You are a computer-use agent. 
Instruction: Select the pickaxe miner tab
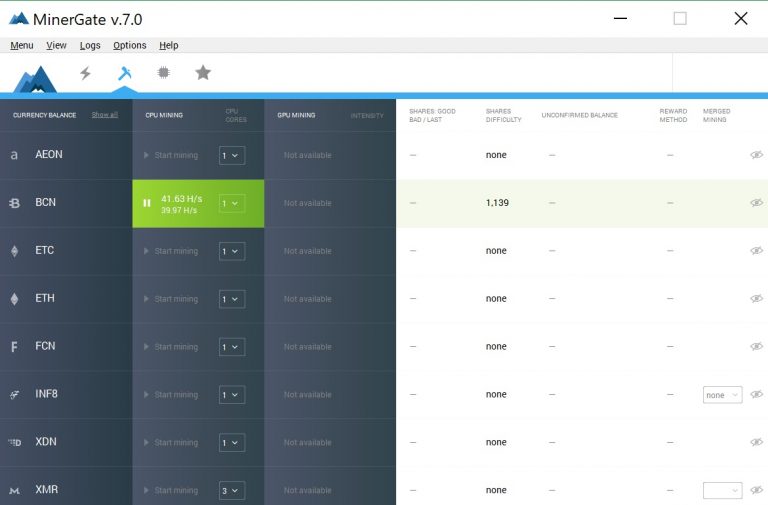[125, 73]
